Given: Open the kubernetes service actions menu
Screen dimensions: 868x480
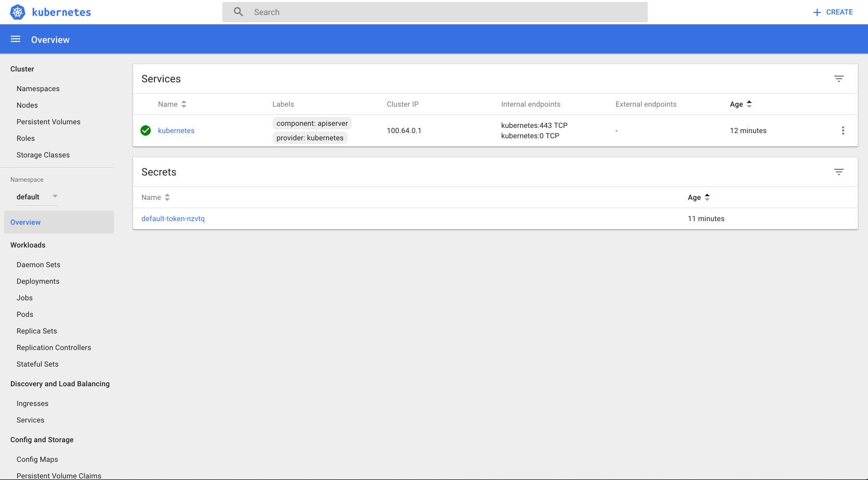Looking at the screenshot, I should point(843,130).
